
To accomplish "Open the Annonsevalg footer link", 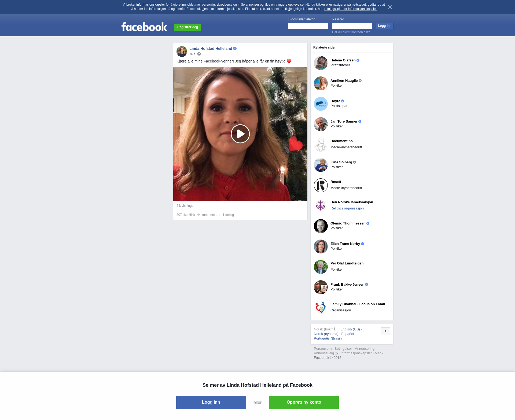I will pos(324,353).
